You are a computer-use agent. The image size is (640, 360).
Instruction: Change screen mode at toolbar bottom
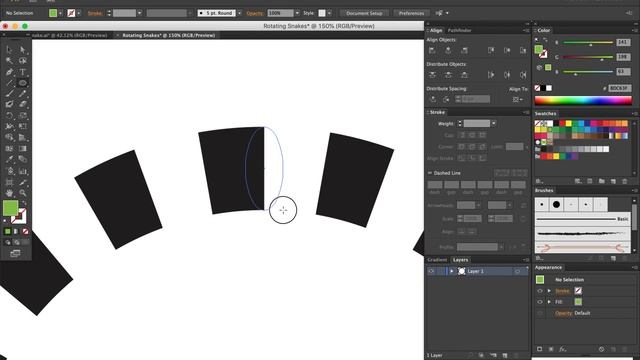(x=15, y=253)
